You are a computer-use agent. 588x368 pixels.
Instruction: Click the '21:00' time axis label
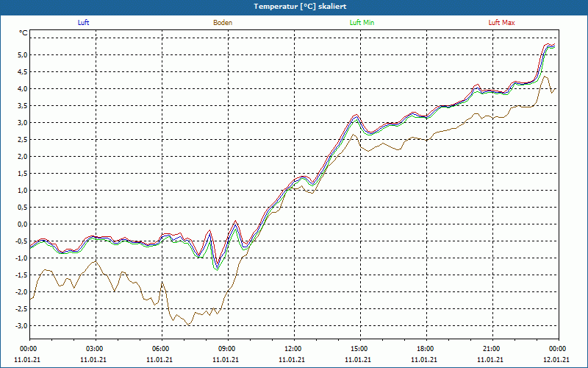492,349
